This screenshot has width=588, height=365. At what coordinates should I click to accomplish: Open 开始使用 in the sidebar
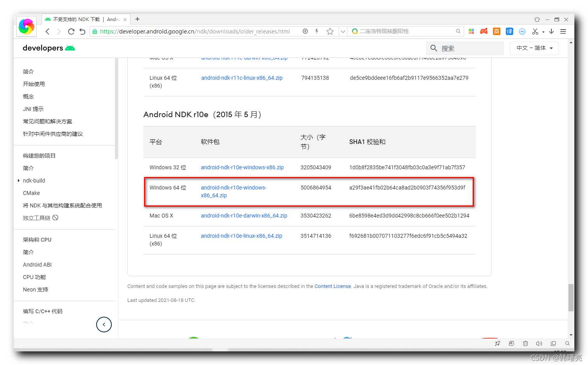coord(34,84)
